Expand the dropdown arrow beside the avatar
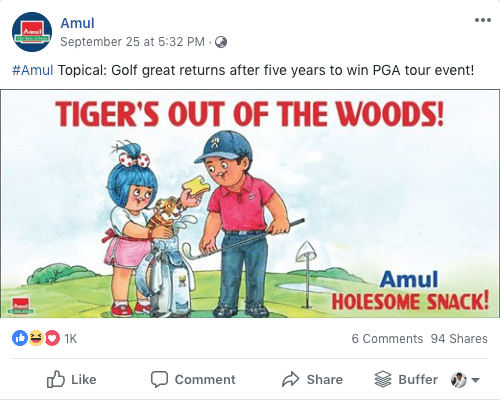Image resolution: width=500 pixels, height=410 pixels. (476, 380)
